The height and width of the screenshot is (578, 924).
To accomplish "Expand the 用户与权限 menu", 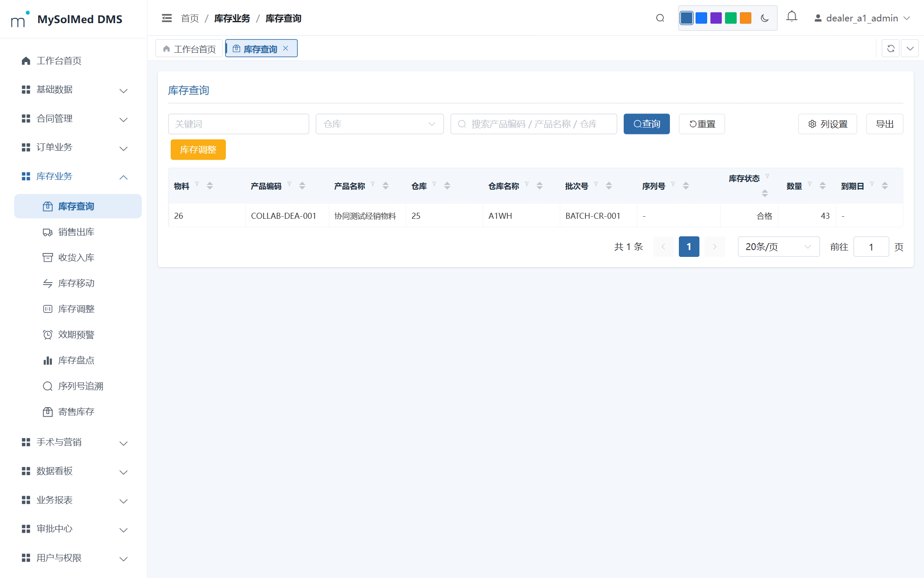I will (78, 558).
